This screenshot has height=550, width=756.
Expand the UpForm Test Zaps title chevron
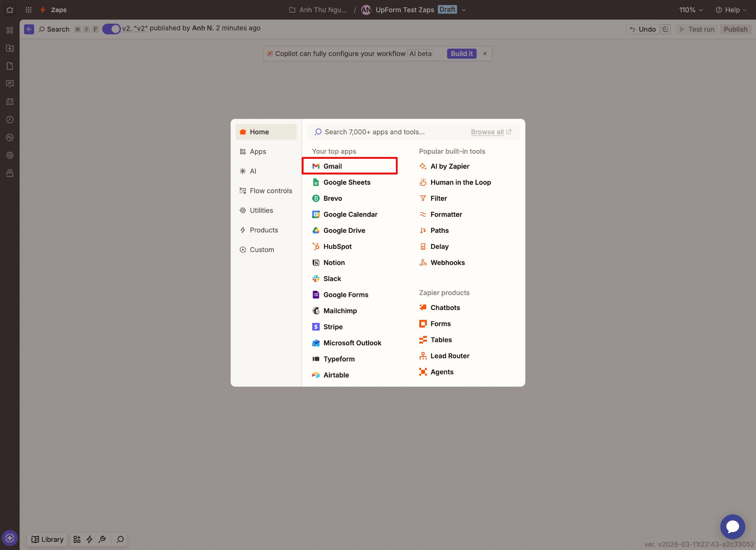click(464, 10)
